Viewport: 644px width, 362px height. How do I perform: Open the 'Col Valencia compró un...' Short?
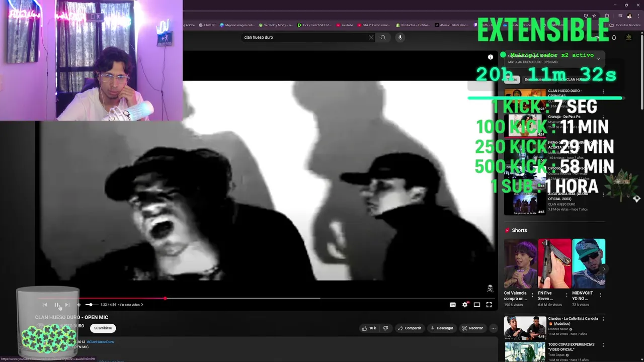click(520, 263)
